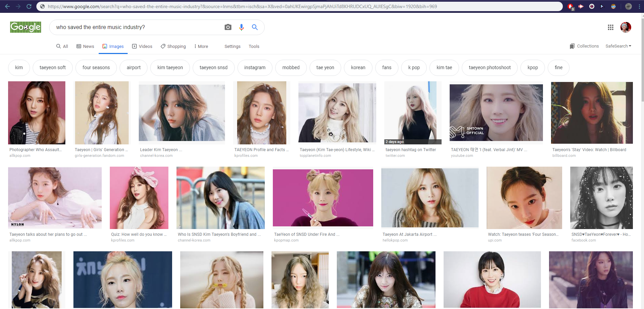Open the Google apps grid
This screenshot has height=309, width=644.
610,27
